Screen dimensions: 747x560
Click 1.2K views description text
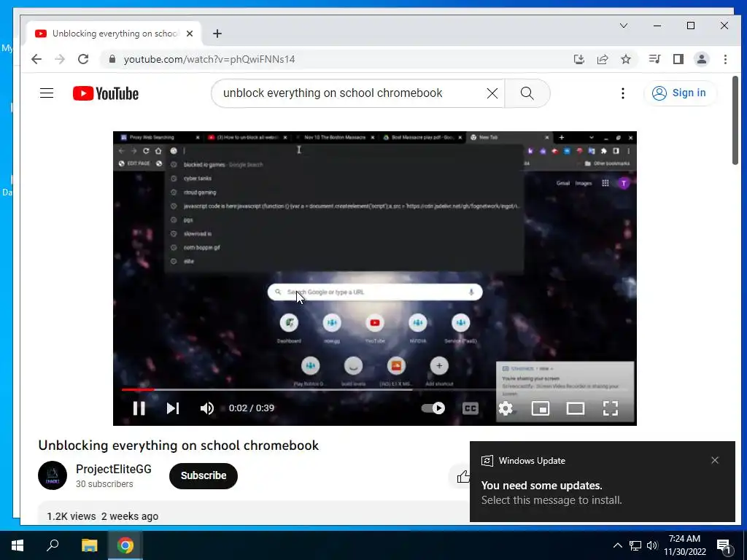coord(102,516)
